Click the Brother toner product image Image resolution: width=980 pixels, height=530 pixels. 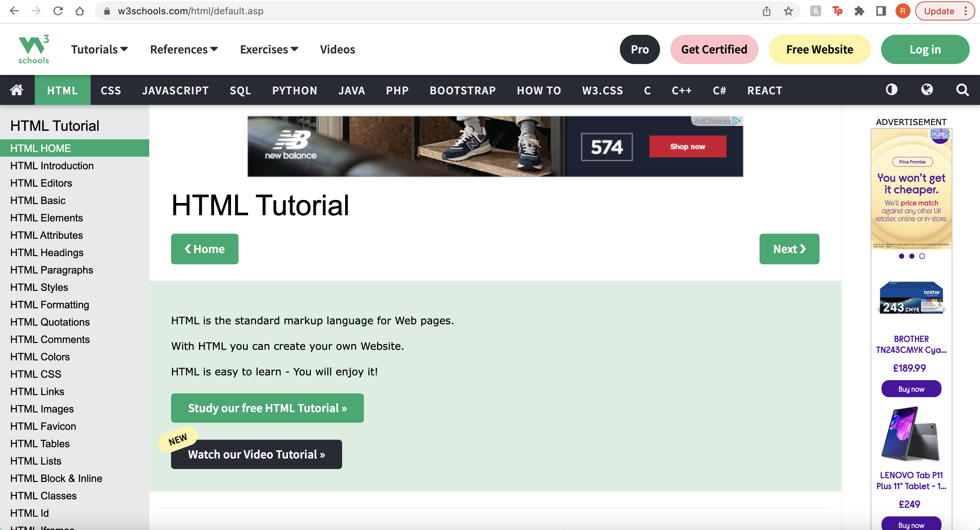click(x=911, y=298)
